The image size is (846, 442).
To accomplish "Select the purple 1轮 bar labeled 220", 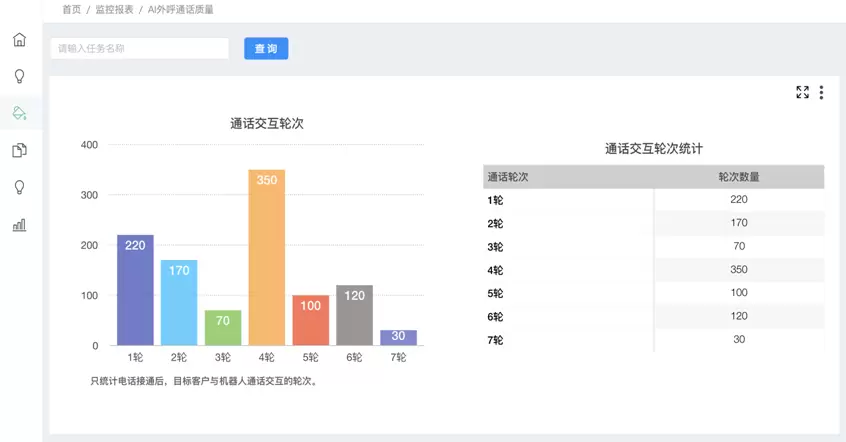I will tap(135, 290).
